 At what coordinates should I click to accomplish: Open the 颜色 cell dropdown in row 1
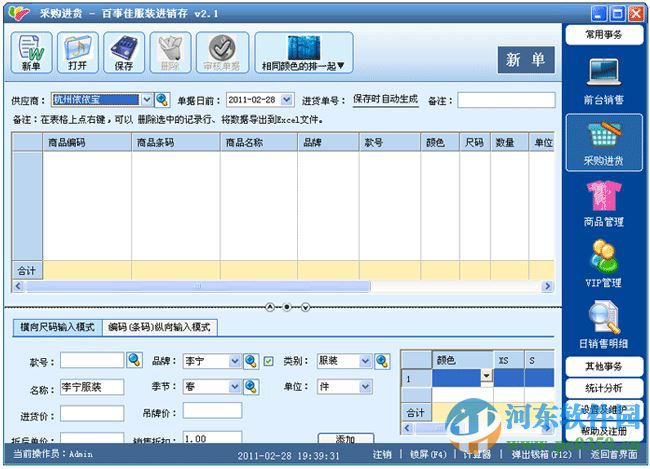486,376
